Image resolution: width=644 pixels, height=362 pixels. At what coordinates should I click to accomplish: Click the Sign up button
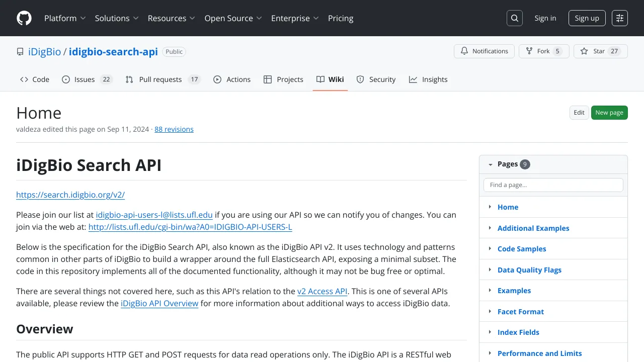point(587,18)
